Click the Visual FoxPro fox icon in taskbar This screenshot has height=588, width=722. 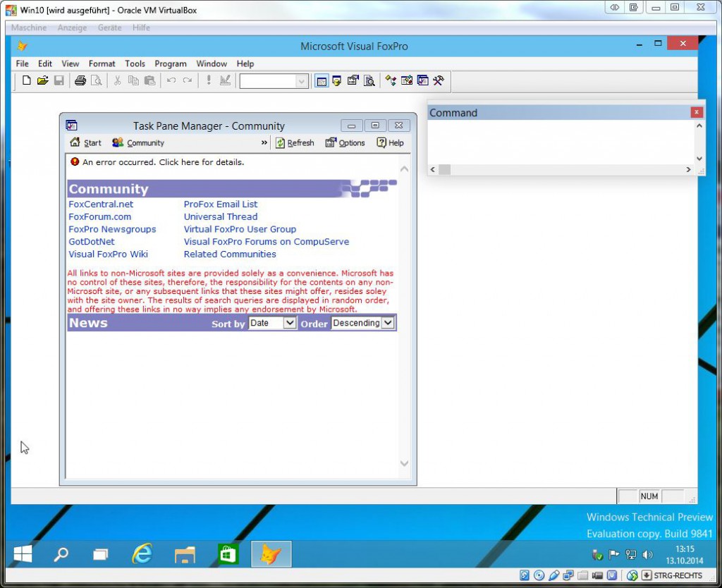click(271, 554)
